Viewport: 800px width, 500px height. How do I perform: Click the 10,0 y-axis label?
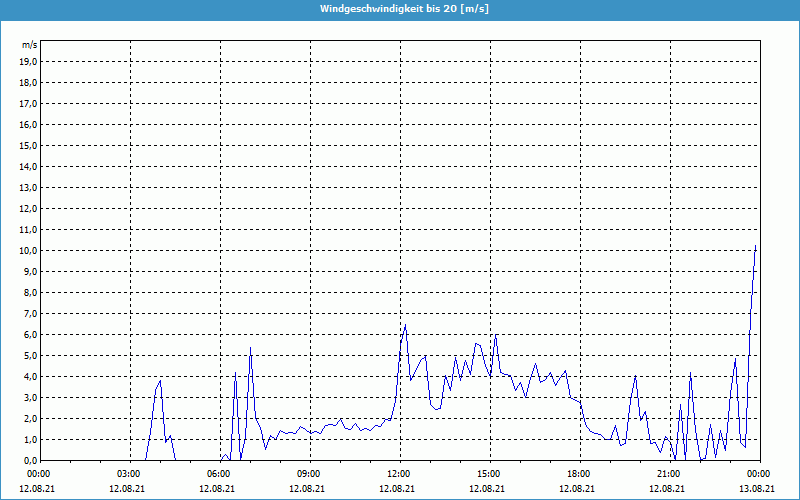click(29, 250)
